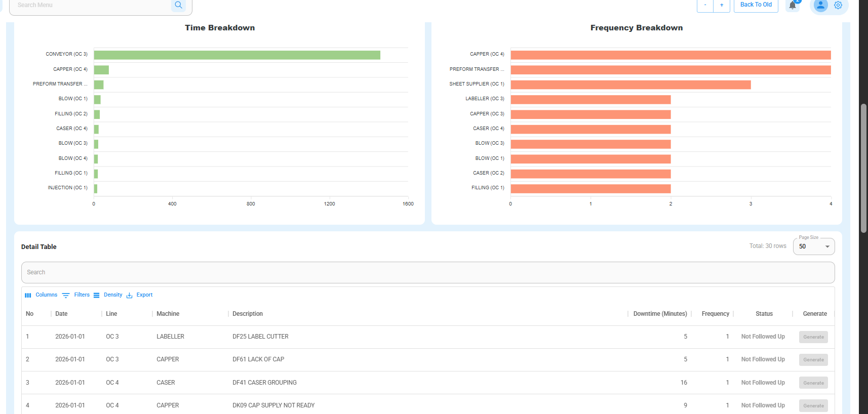Screen dimensions: 868x414
Task: Click the Density icon in table toolbar
Action: pyautogui.click(x=97, y=295)
